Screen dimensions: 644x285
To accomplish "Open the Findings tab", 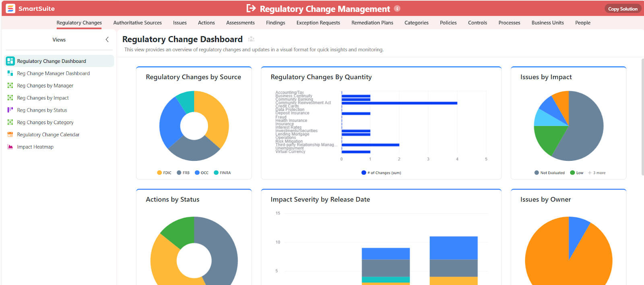I will pyautogui.click(x=275, y=23).
